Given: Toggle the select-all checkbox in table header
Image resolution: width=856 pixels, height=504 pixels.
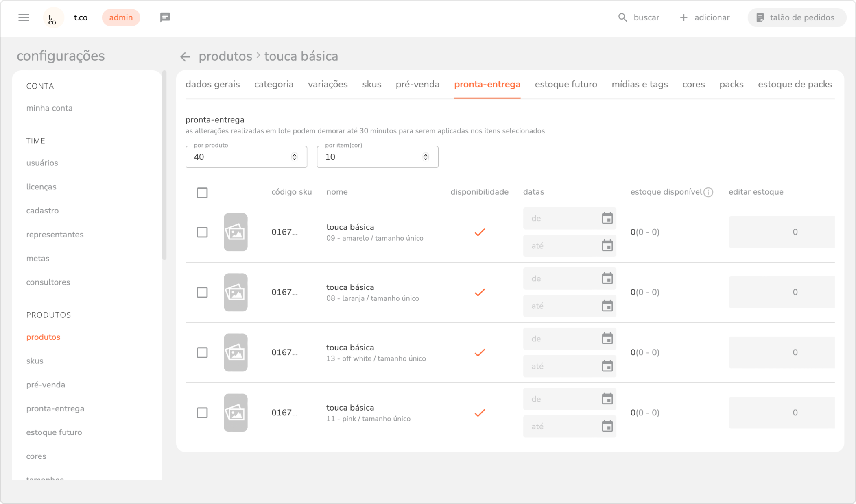Looking at the screenshot, I should pos(202,193).
